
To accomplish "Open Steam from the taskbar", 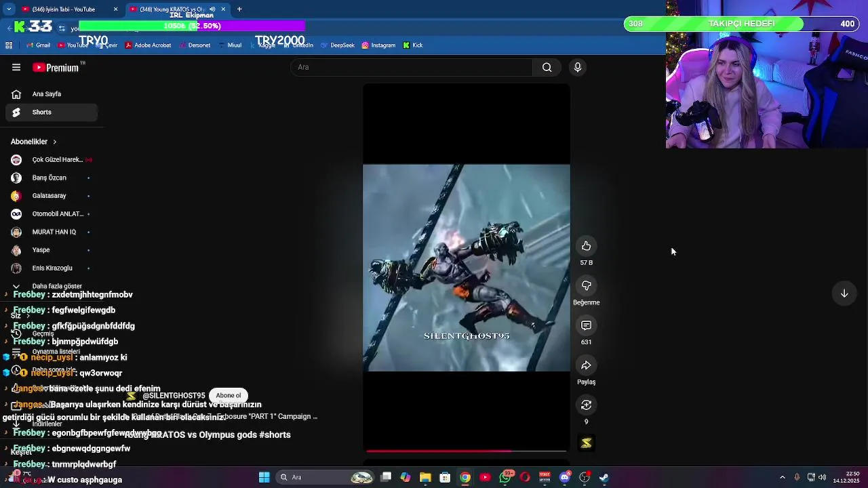I will [604, 477].
